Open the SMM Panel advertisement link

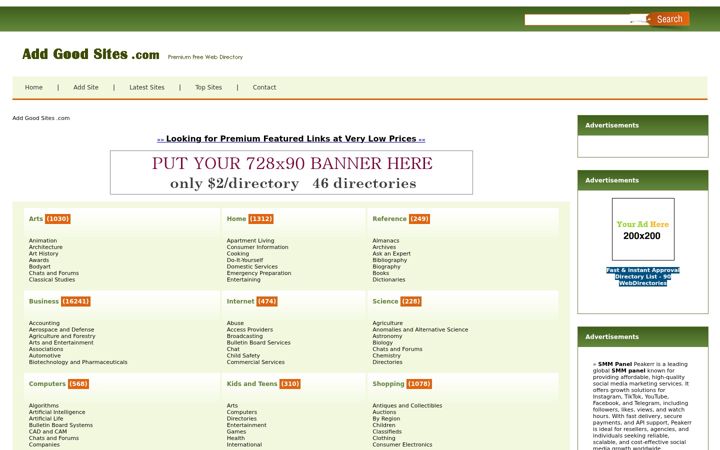click(x=615, y=364)
